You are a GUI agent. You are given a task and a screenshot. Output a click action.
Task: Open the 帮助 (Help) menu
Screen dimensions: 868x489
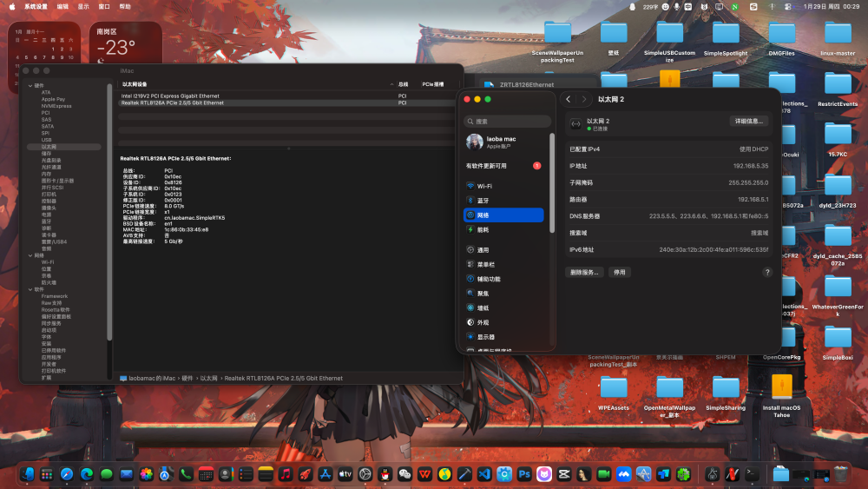125,7
